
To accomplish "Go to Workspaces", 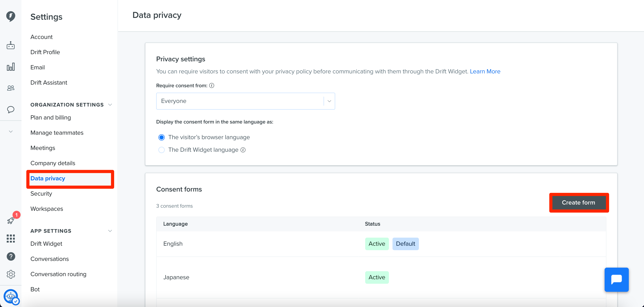I will [x=47, y=209].
